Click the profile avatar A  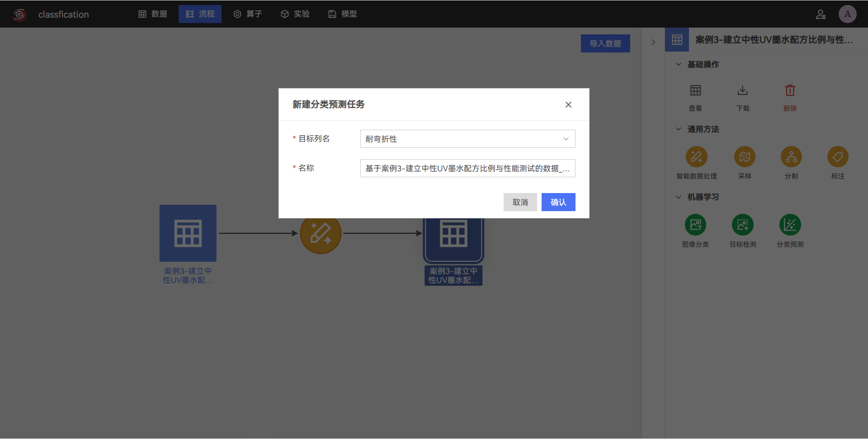[x=847, y=14]
